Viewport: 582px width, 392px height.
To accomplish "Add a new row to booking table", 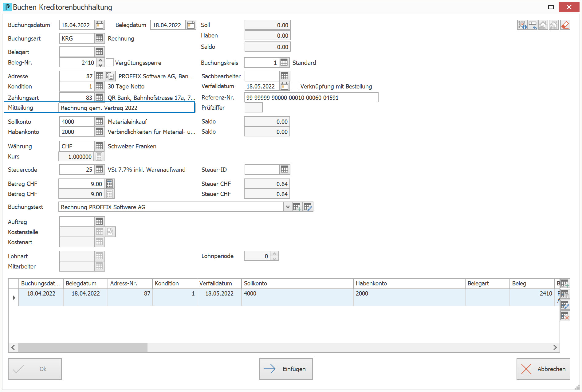I will (x=565, y=284).
